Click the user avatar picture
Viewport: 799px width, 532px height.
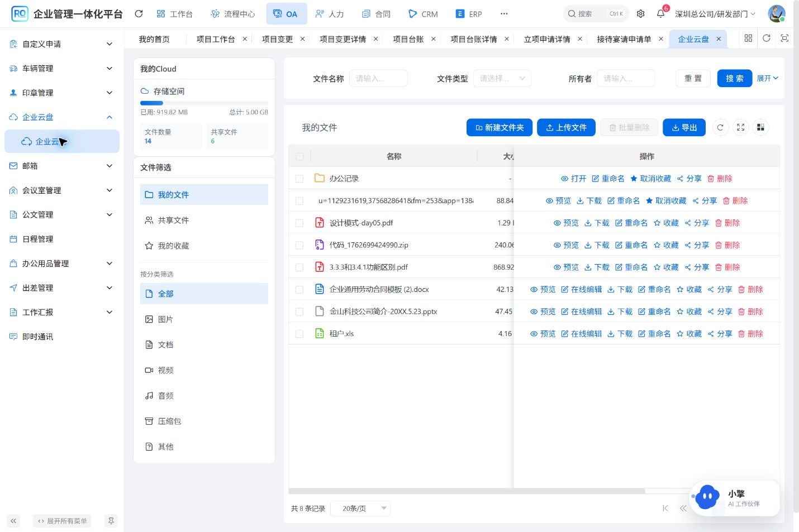(x=777, y=13)
